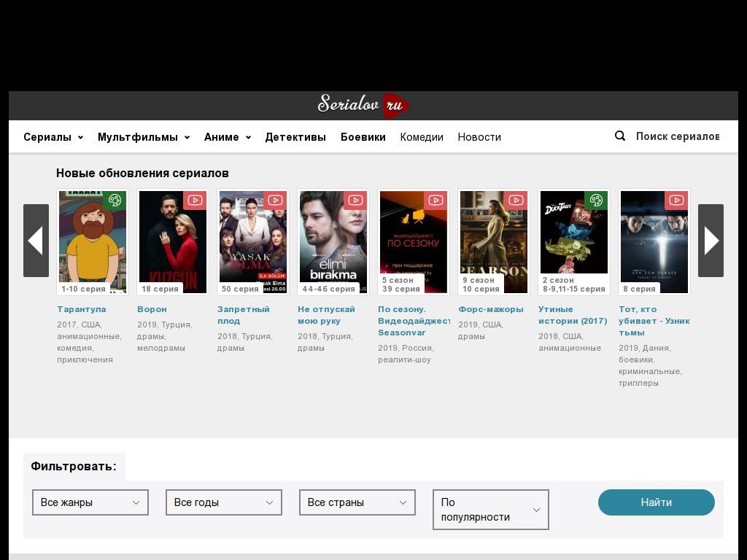Open the Мультфильмы menu item
The height and width of the screenshot is (560, 747).
[x=138, y=137]
